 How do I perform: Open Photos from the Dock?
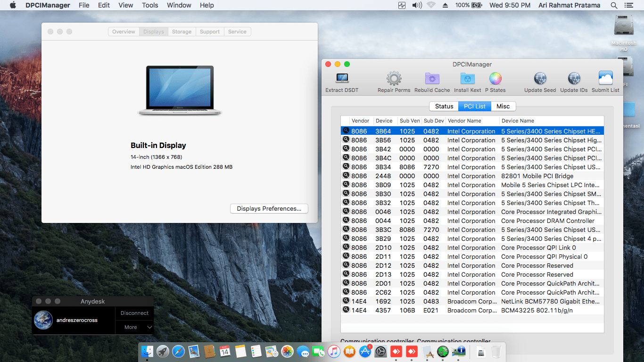(287, 351)
